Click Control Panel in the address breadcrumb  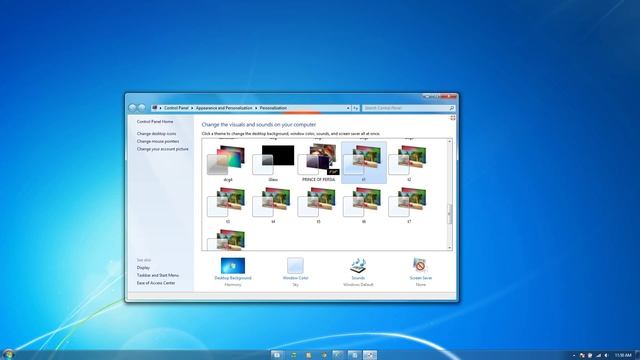[x=176, y=108]
